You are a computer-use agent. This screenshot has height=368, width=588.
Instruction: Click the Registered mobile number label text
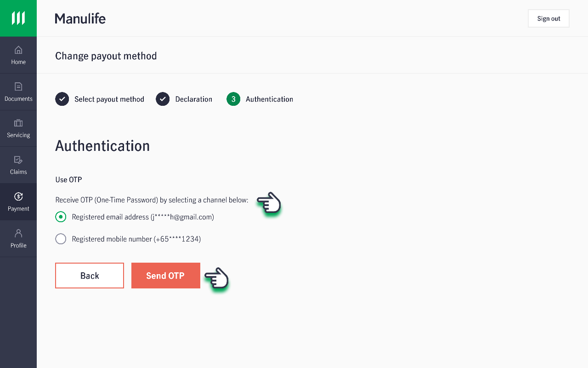click(136, 239)
